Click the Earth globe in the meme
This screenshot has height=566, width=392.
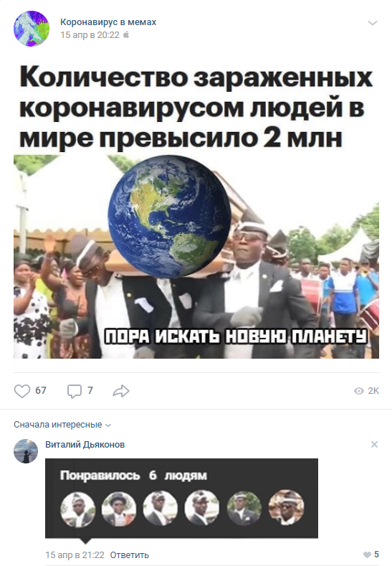[x=170, y=217]
